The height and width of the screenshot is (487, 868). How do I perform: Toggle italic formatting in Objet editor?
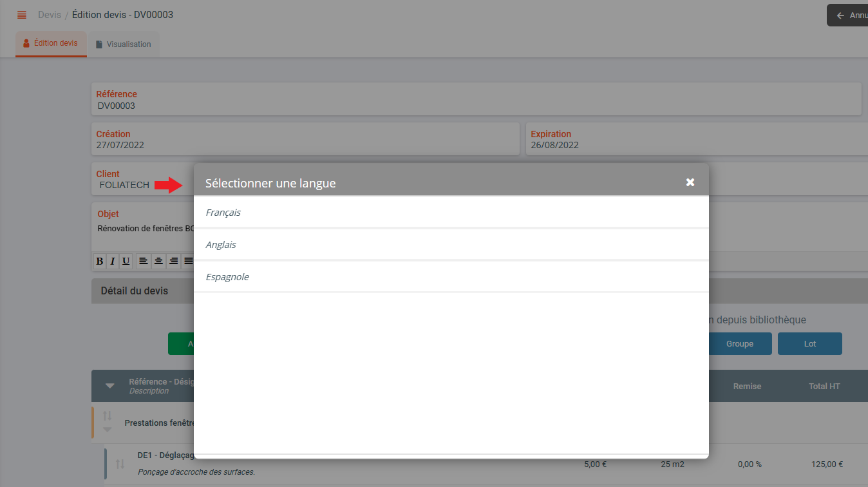point(113,261)
